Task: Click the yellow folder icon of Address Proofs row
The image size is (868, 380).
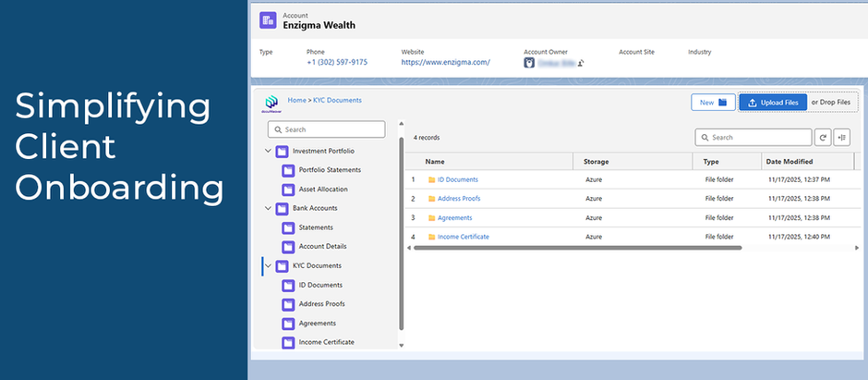Action: [432, 199]
